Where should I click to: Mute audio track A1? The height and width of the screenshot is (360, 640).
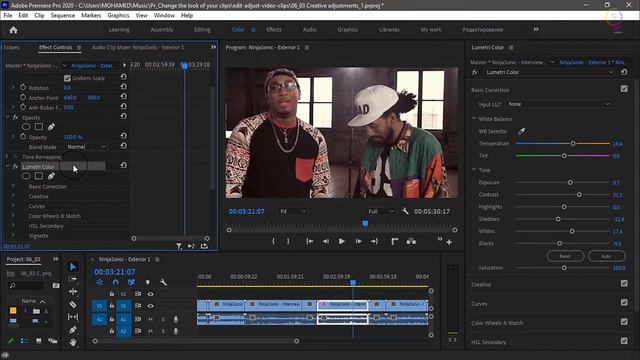150,319
